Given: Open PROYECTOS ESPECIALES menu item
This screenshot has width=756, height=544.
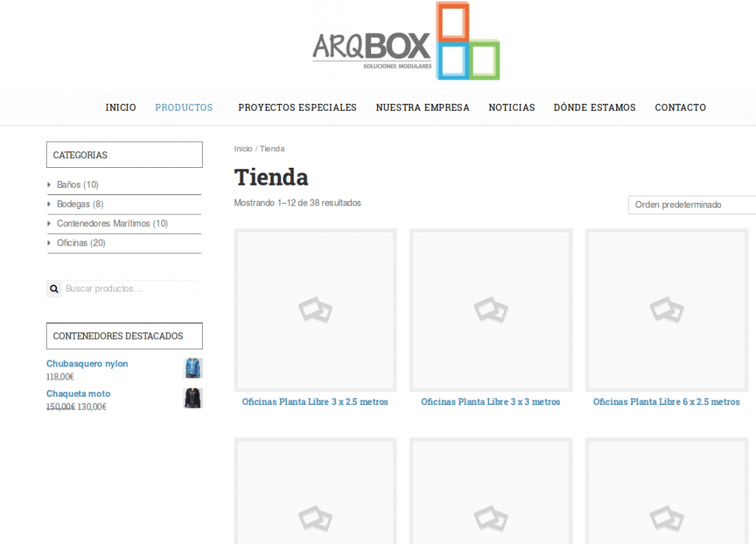Looking at the screenshot, I should click(x=298, y=107).
